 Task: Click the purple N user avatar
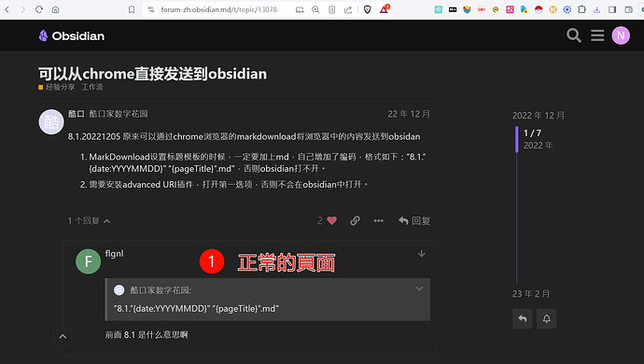click(x=621, y=35)
